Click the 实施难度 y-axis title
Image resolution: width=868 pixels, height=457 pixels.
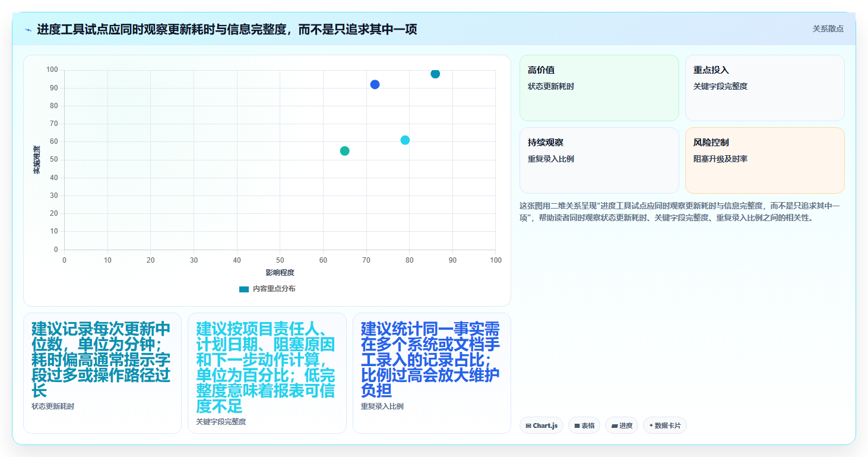37,160
